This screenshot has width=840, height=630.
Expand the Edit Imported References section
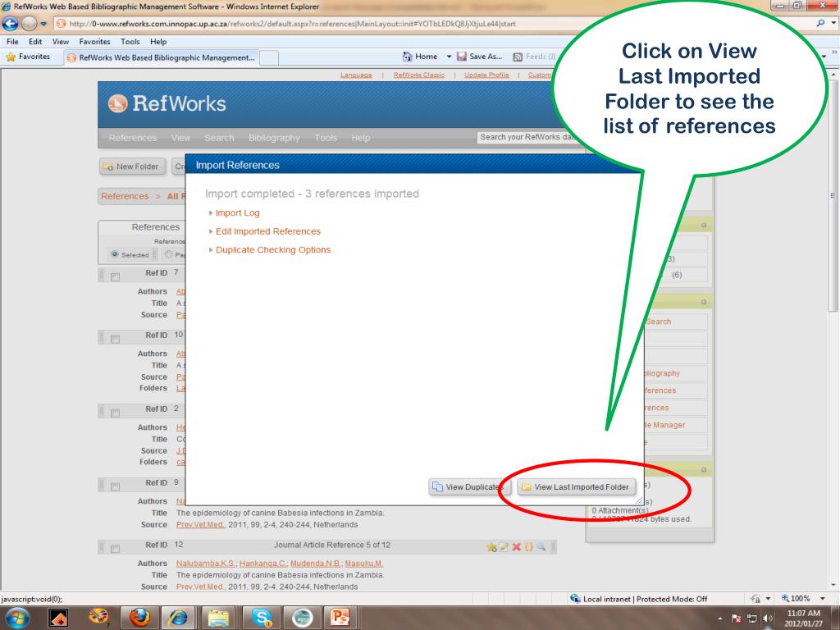268,231
